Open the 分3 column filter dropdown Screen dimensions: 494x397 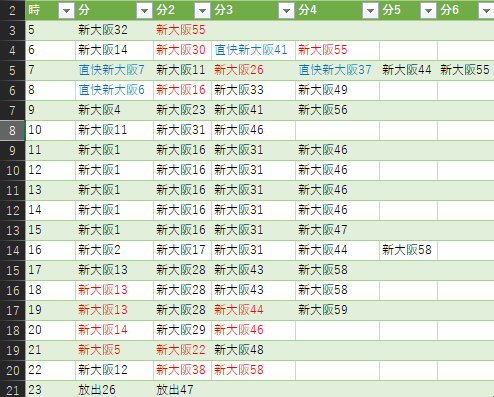pos(286,11)
